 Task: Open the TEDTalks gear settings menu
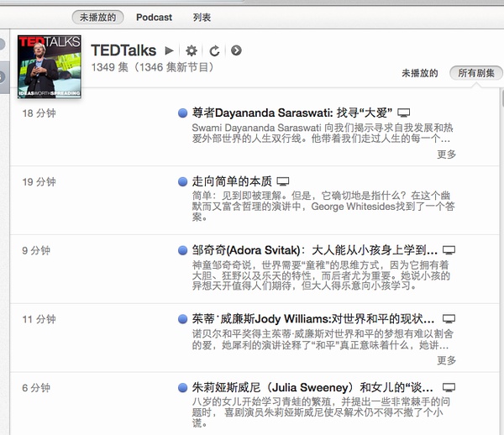click(x=192, y=50)
